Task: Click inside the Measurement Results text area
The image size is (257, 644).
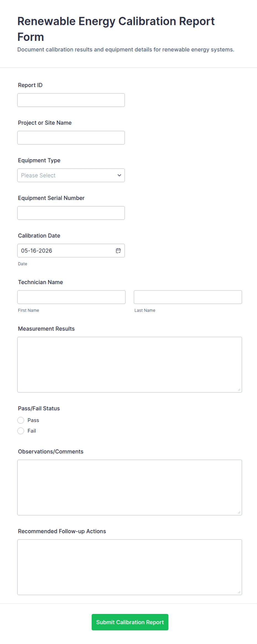Action: pos(130,364)
